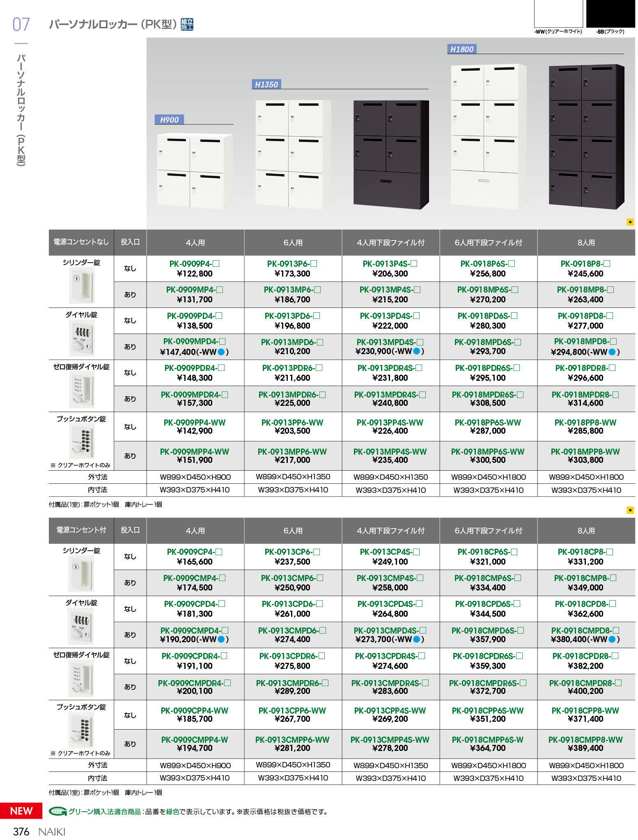Click the 組立施工 badge beside the title
The height and width of the screenshot is (840, 638).
[187, 25]
